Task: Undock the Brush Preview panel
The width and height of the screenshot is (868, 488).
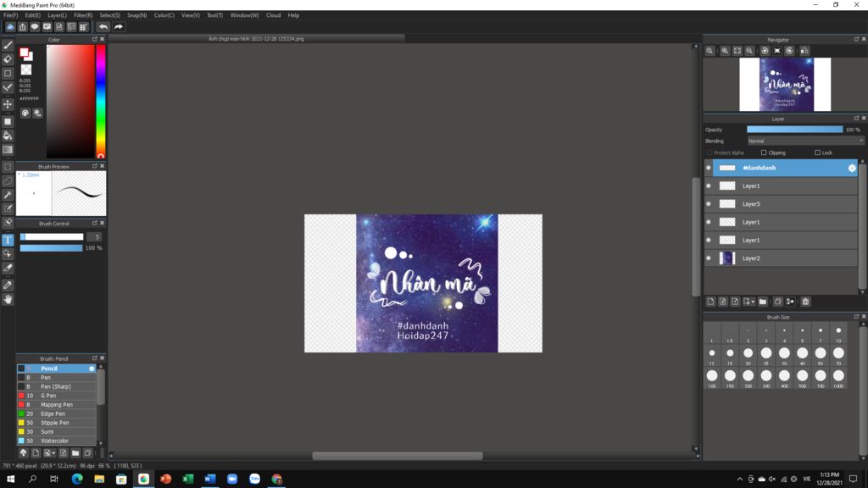Action: coord(95,166)
